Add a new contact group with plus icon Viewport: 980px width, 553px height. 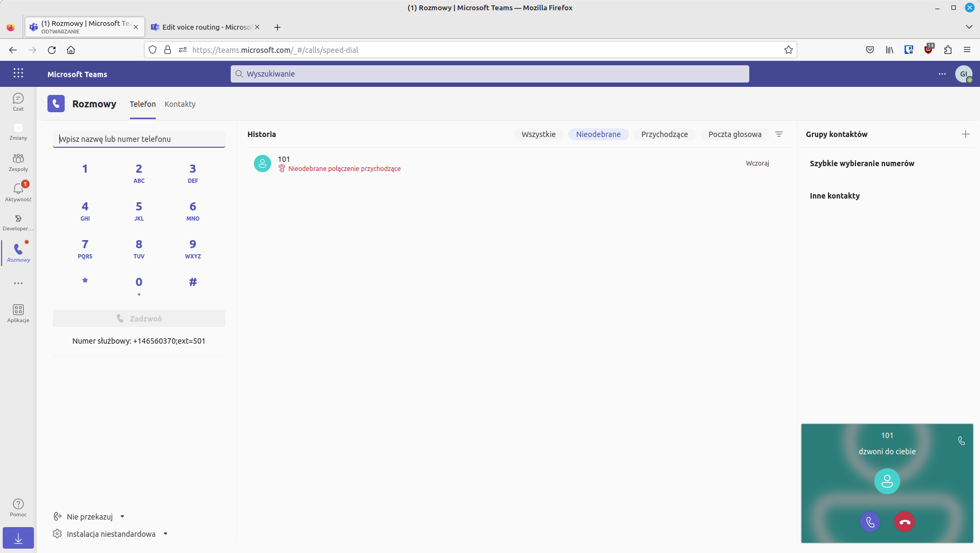tap(965, 134)
